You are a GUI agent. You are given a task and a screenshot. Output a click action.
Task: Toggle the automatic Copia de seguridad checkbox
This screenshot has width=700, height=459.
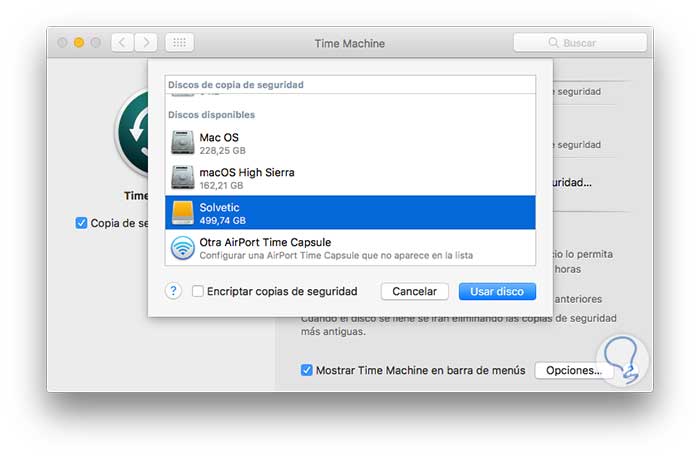click(x=81, y=223)
